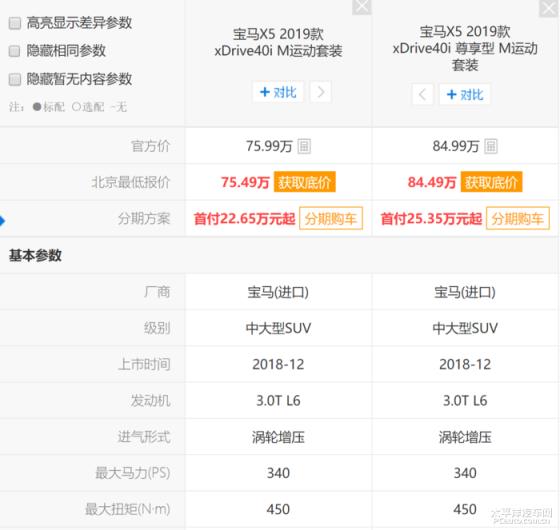This screenshot has height=530, width=560.
Task: Click previous arrow in second car column
Action: 422,95
